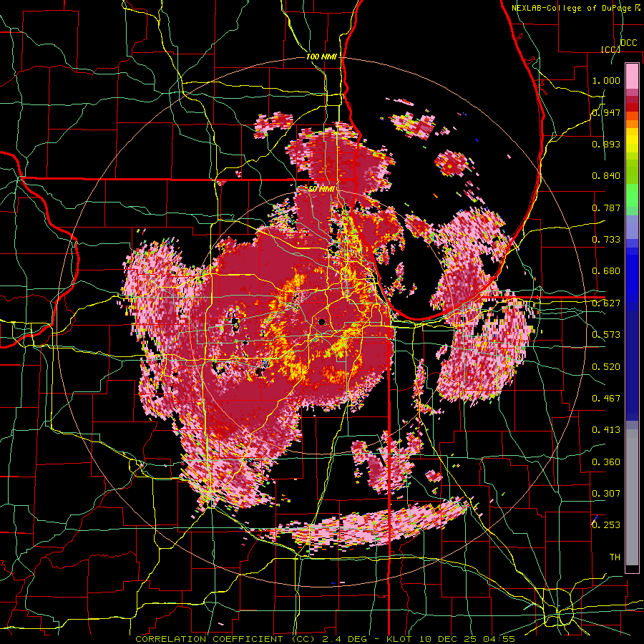The image size is (644, 644).
Task: Click the pink top segment of color bar
Action: click(632, 76)
